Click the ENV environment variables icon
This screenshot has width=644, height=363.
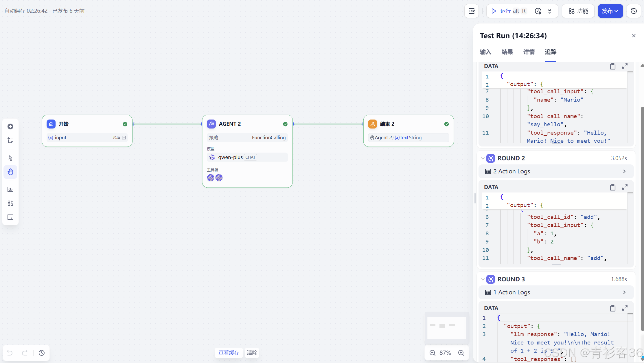(x=472, y=11)
